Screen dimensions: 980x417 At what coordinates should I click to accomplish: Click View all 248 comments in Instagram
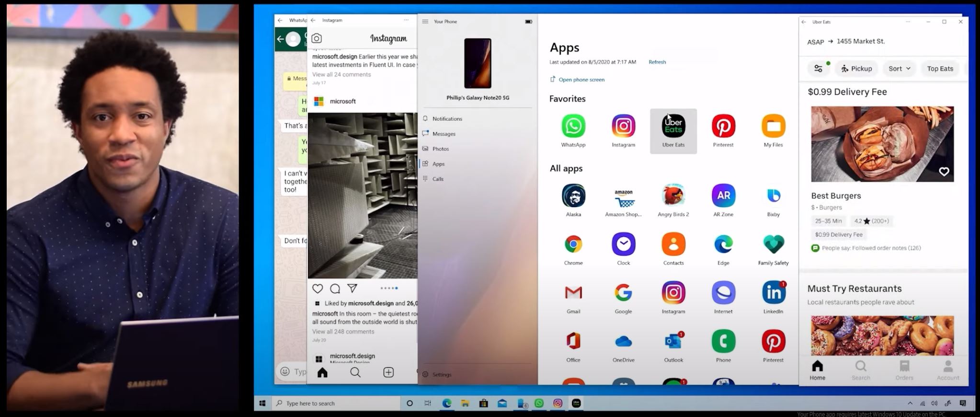343,332
